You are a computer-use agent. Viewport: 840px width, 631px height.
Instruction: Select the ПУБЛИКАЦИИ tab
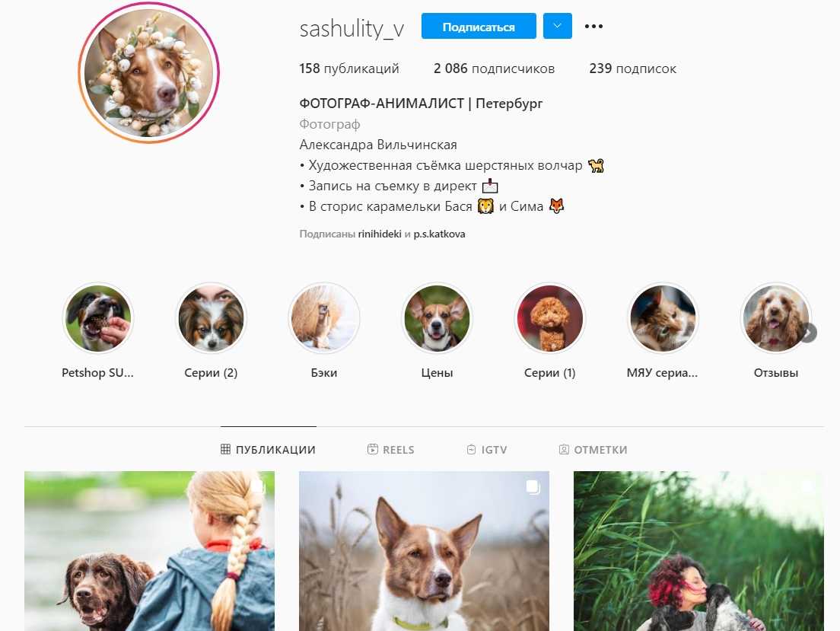pos(268,450)
